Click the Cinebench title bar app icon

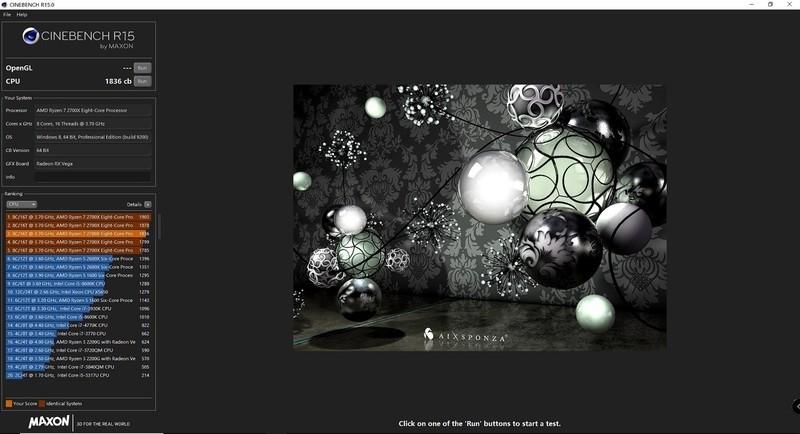pos(5,5)
